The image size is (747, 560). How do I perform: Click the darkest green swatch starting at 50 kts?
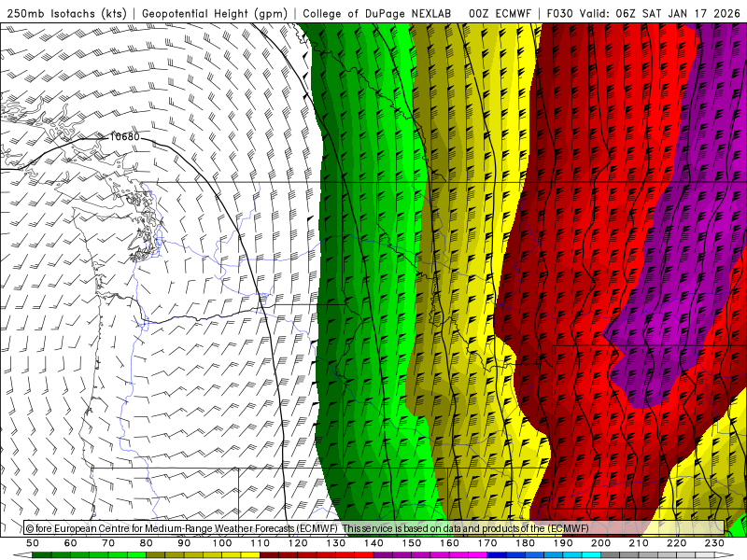42,555
